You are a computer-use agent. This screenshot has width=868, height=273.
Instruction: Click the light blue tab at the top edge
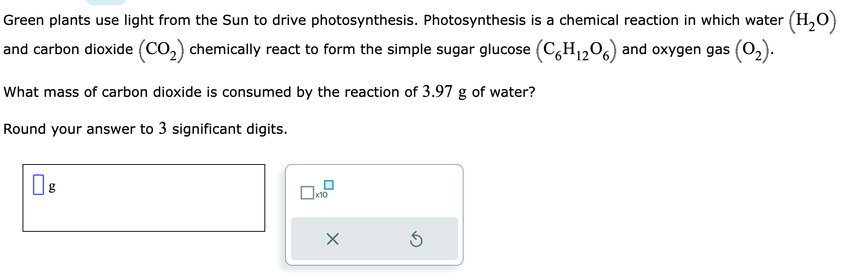[105, 2]
